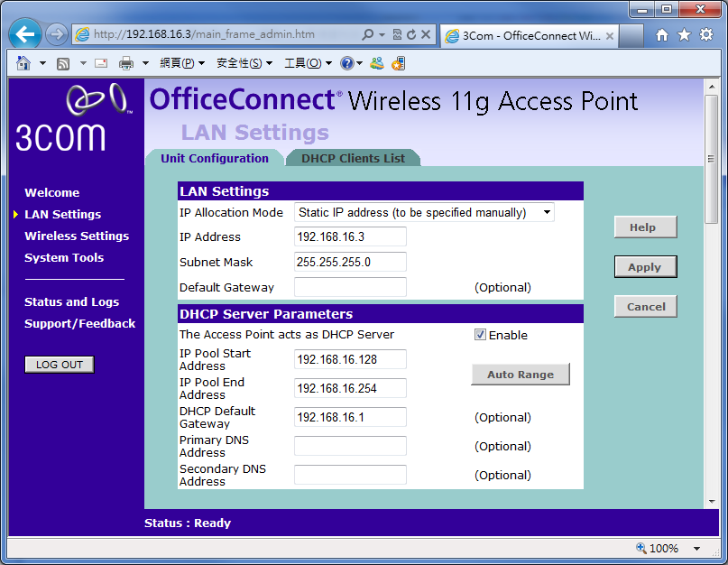Click the RSS feeds icon
728x565 pixels.
coord(63,63)
